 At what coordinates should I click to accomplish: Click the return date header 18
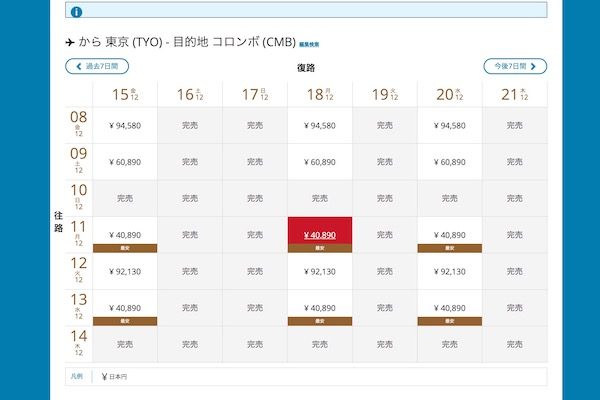(x=320, y=94)
